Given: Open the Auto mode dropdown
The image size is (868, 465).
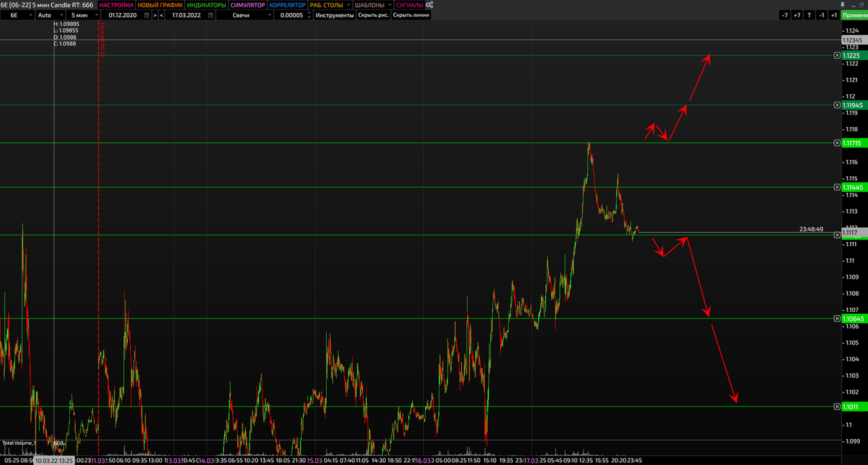Looking at the screenshot, I should [x=50, y=15].
